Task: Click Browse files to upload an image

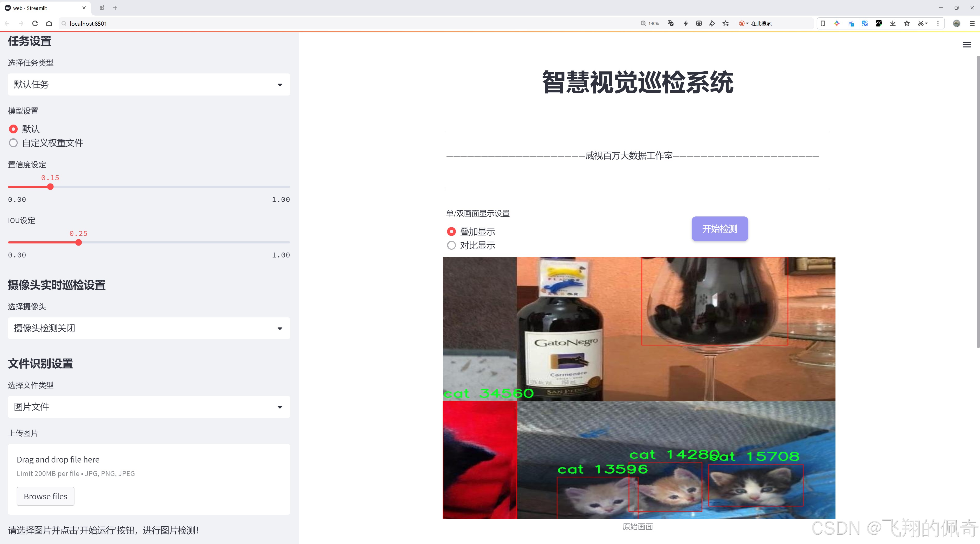Action: click(45, 496)
